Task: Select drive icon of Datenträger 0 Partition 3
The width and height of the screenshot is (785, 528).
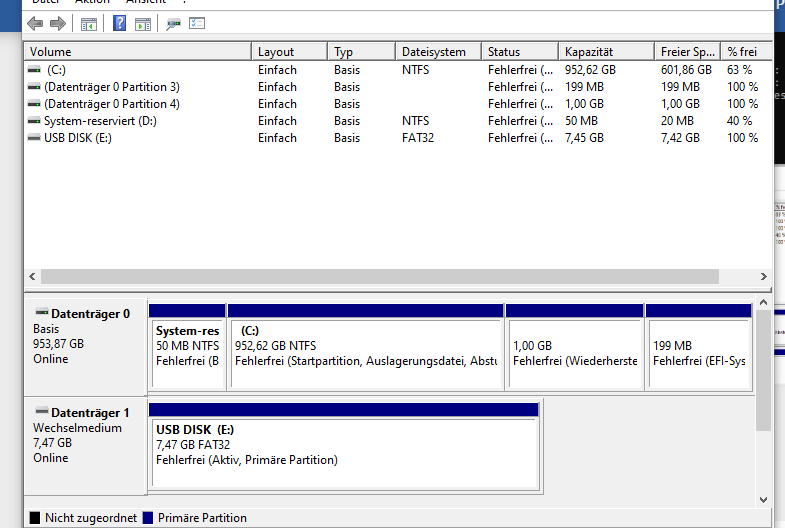Action: pos(34,87)
